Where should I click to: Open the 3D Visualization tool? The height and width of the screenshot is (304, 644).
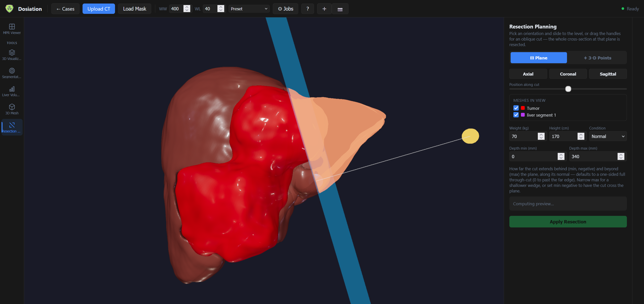(12, 55)
